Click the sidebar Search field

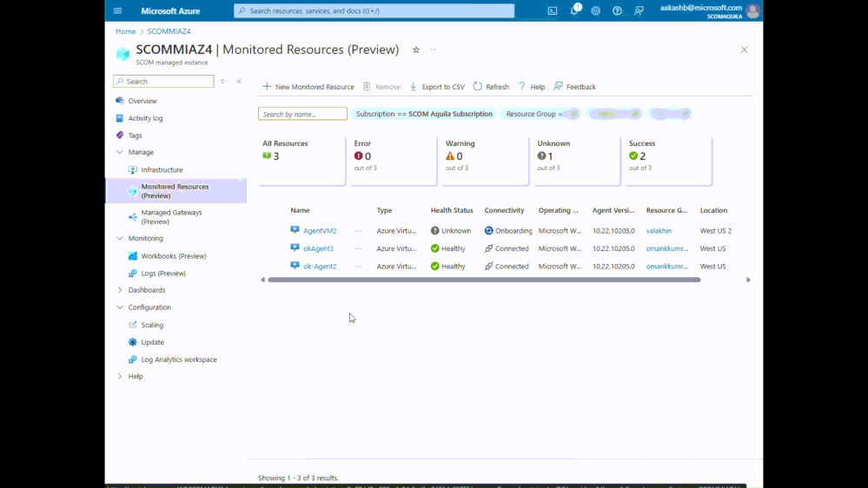164,82
